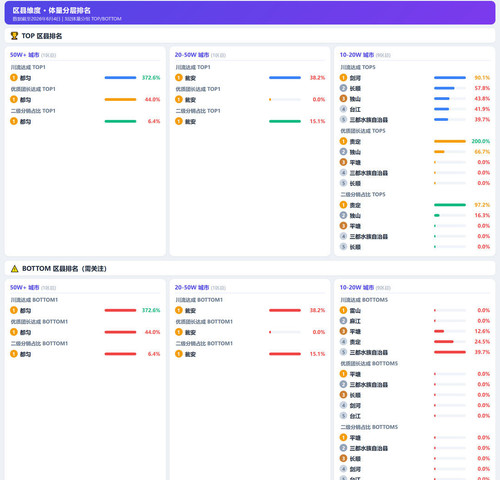Click the BOTTOM 区县排名（需关注） heading
Viewport: 500px width, 480px height.
pos(64,269)
